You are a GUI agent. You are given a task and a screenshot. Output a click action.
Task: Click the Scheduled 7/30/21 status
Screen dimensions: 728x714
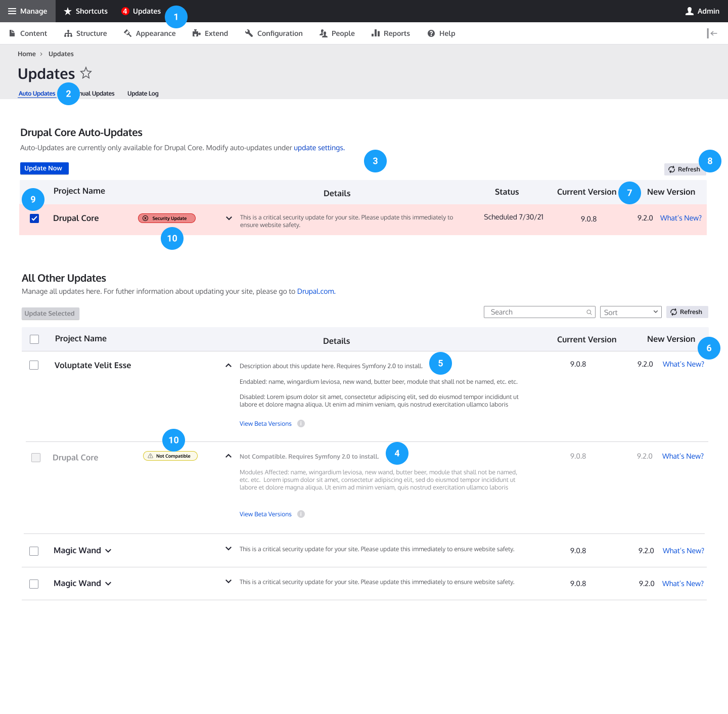514,217
